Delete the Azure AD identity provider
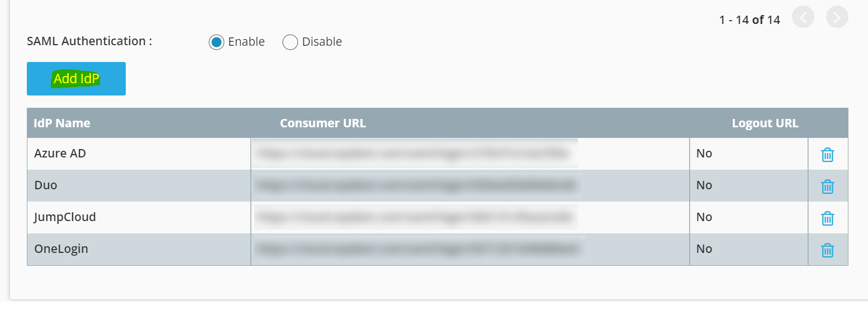This screenshot has width=868, height=335. point(827,154)
